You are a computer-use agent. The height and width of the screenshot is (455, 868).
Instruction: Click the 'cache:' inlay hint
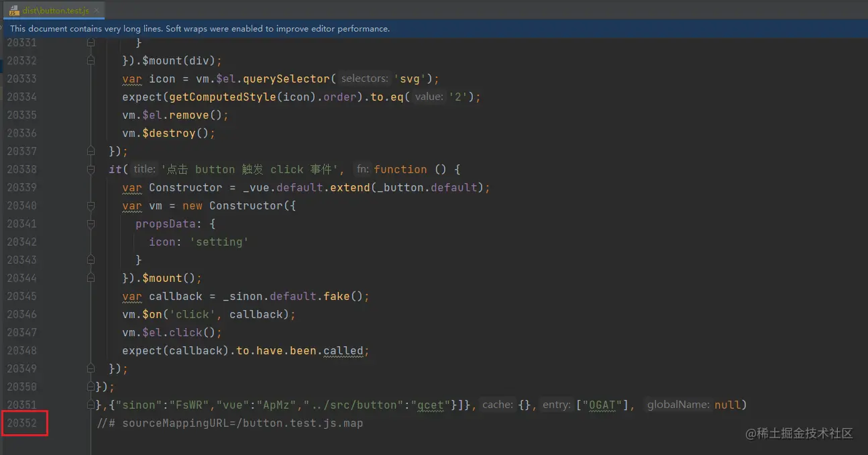[x=498, y=405]
